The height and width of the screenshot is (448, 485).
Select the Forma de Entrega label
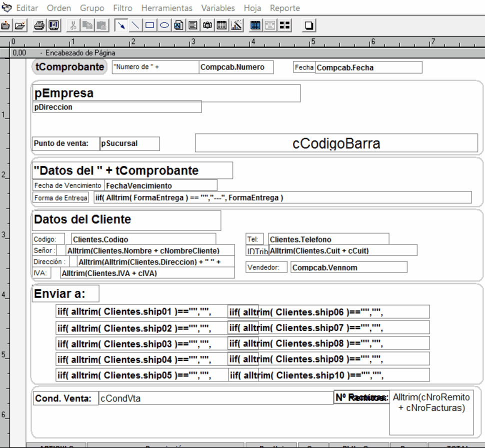pos(60,197)
